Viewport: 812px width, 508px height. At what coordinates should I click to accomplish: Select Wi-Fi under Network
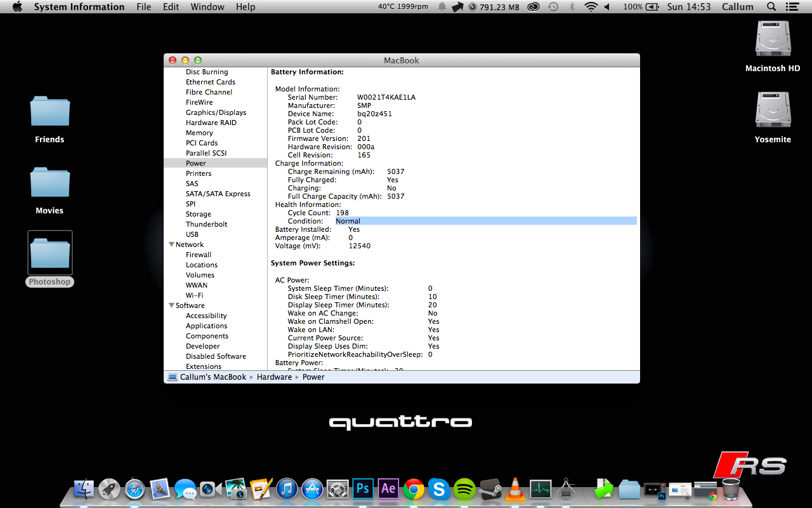(x=195, y=295)
